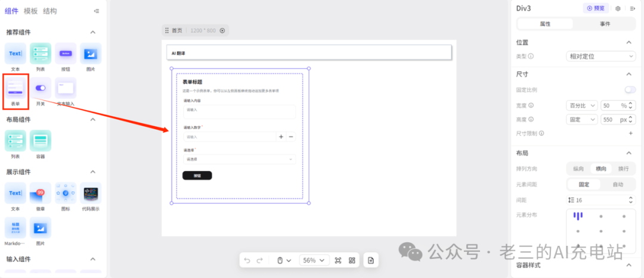Image resolution: width=644 pixels, height=278 pixels.
Task: Open the 百分比 width unit dropdown
Action: pyautogui.click(x=581, y=105)
